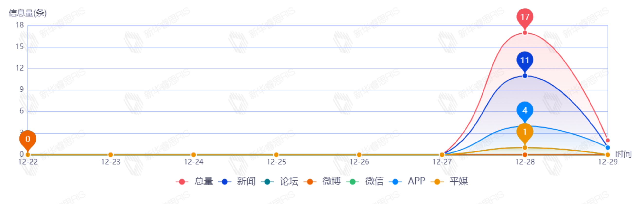Click the 12-28 x-axis date label
Screen dimensions: 644x204
pos(525,162)
